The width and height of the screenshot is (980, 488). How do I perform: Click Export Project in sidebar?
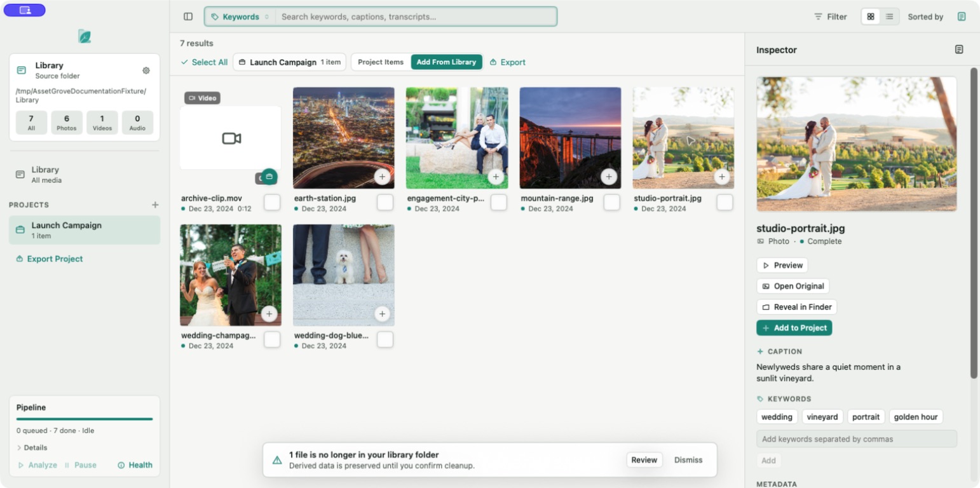click(49, 259)
